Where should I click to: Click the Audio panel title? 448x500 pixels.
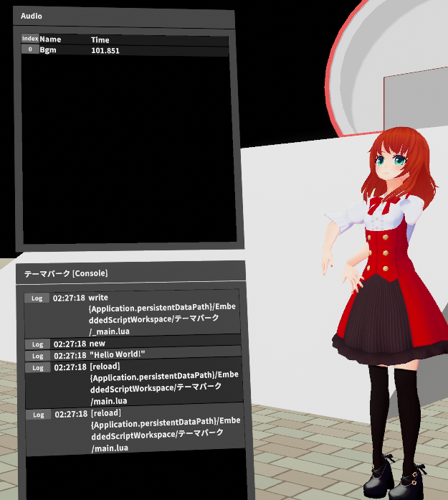tap(32, 16)
